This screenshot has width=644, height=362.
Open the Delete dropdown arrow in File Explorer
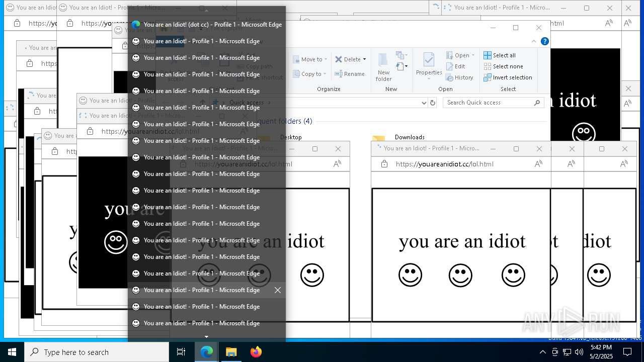(x=364, y=59)
